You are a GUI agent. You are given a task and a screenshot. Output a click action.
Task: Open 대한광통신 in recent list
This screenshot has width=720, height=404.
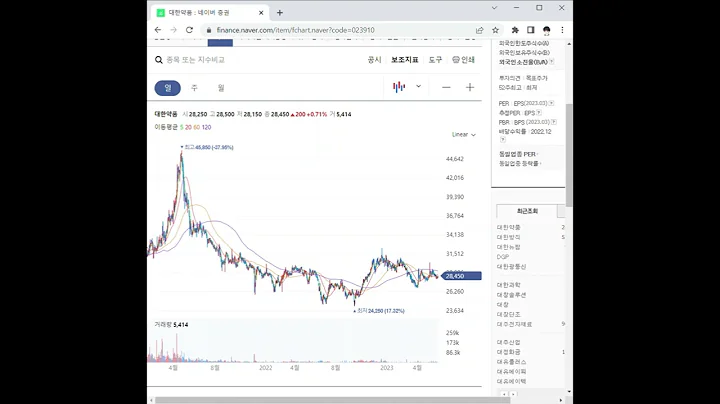[512, 267]
